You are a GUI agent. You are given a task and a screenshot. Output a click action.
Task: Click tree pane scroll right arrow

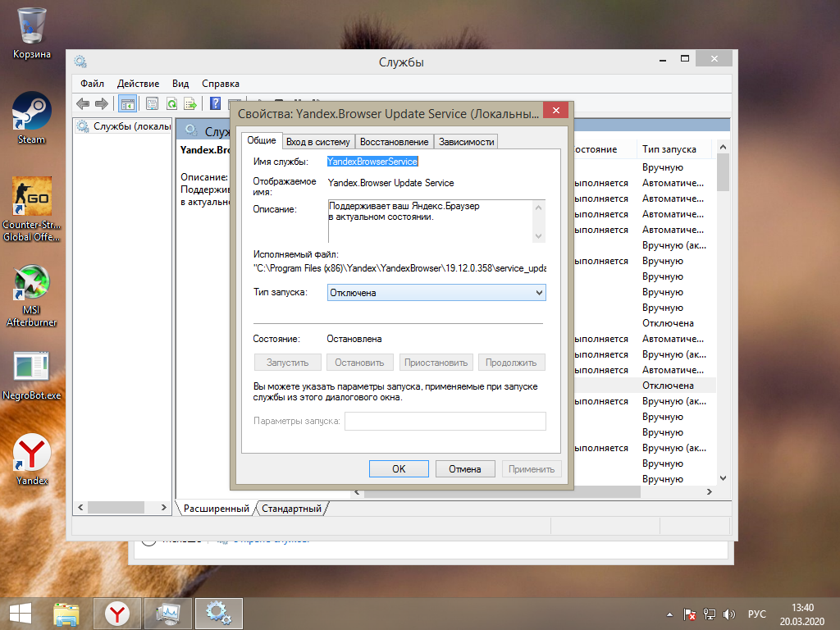(164, 507)
